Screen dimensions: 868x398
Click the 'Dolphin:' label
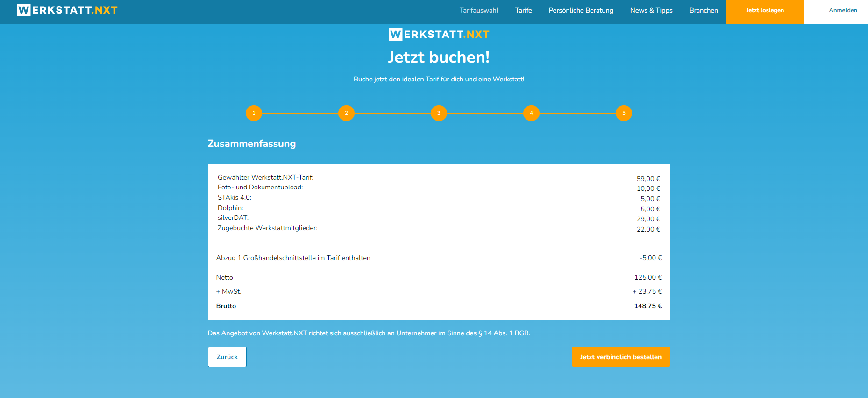230,208
